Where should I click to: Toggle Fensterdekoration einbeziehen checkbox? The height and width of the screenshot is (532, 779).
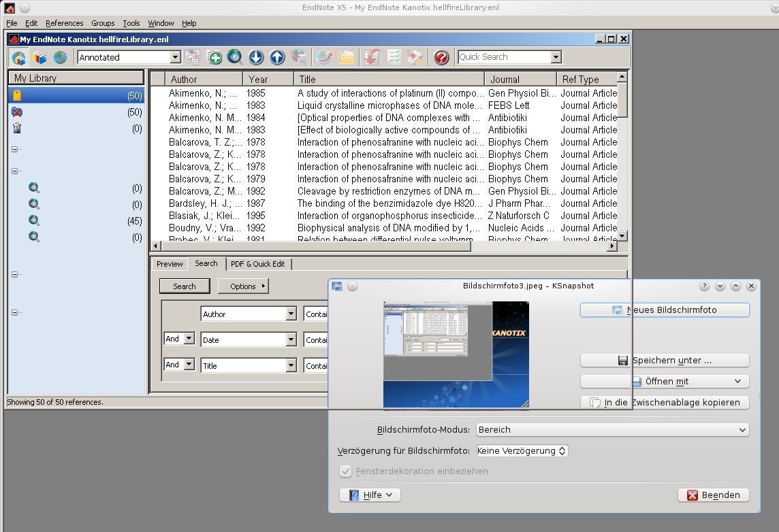[x=345, y=471]
